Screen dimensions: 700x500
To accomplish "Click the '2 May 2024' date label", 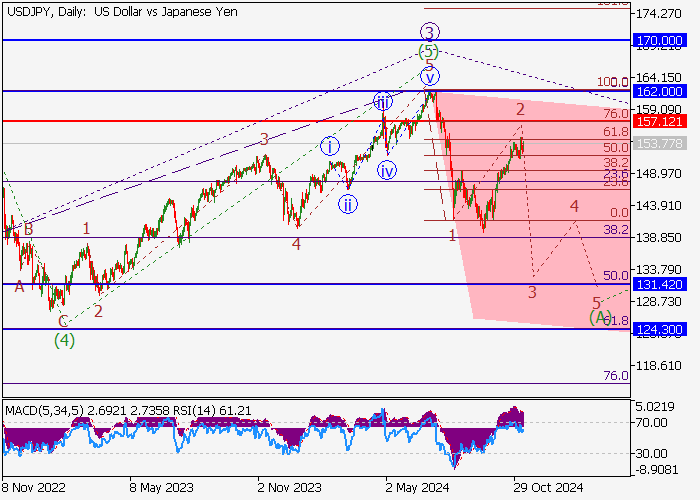I will (x=417, y=488).
